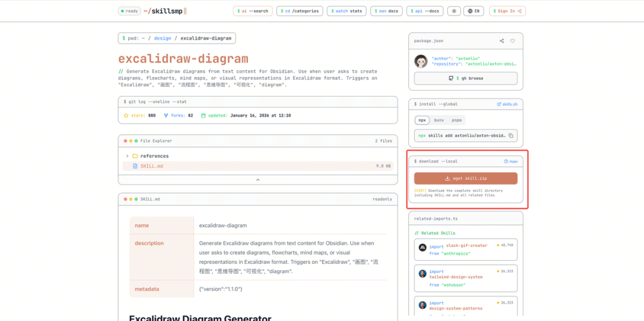Click the design breadcrumb link

point(162,38)
